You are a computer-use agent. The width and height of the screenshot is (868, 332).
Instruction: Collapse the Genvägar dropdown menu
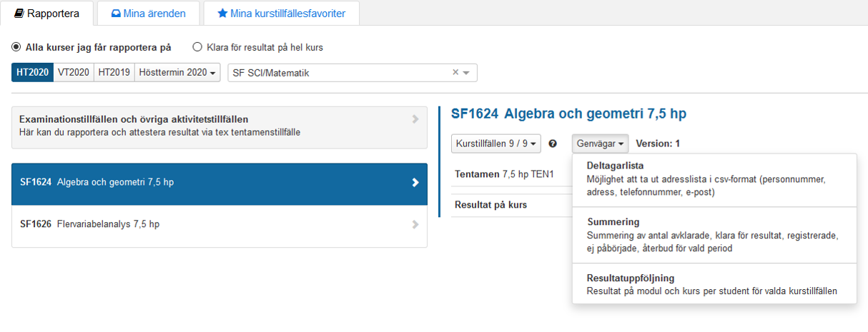[x=600, y=144]
